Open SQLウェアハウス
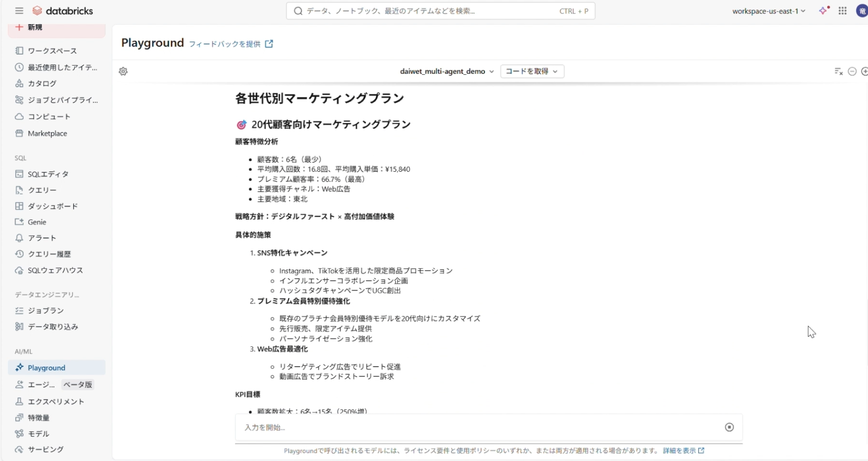The width and height of the screenshot is (868, 461). tap(56, 270)
